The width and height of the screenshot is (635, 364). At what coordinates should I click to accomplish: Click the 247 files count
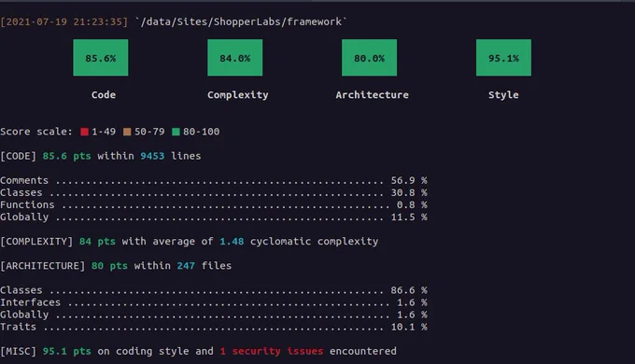pyautogui.click(x=186, y=266)
